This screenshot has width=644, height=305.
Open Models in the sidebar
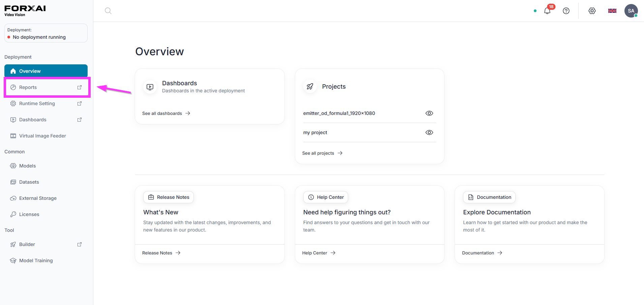pos(46,166)
